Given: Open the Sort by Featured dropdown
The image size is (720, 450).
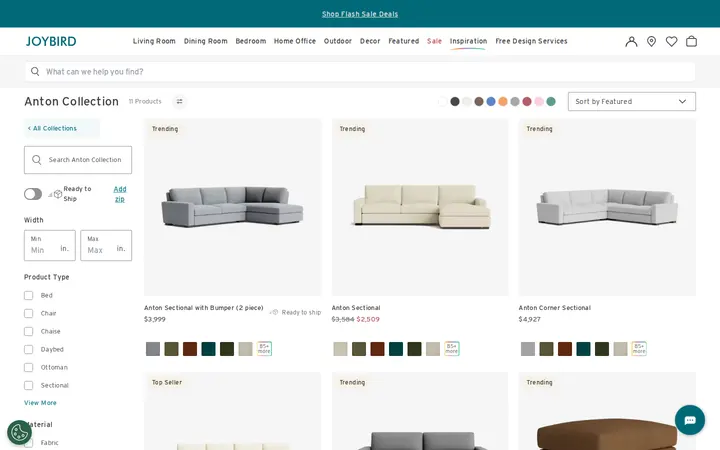Looking at the screenshot, I should pos(631,101).
